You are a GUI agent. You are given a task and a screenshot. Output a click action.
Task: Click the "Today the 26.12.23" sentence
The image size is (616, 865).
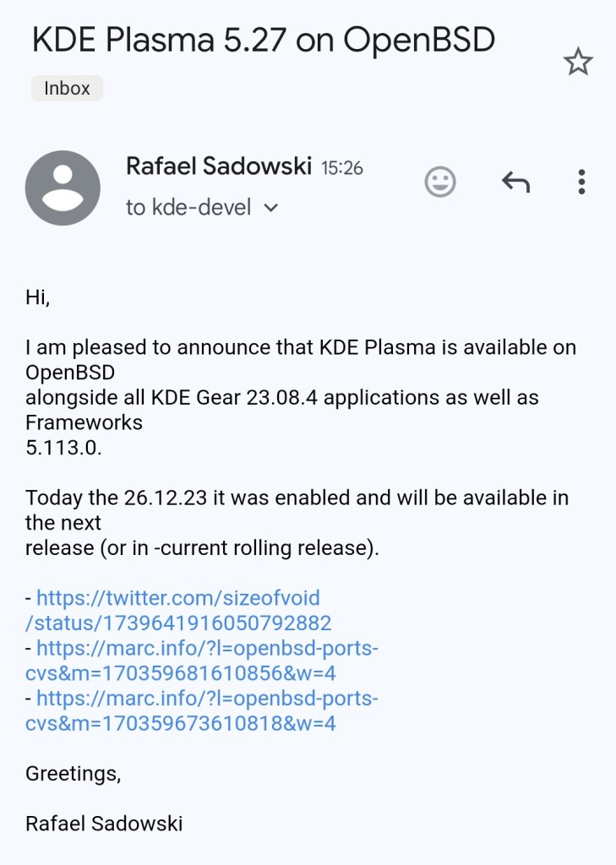296,498
